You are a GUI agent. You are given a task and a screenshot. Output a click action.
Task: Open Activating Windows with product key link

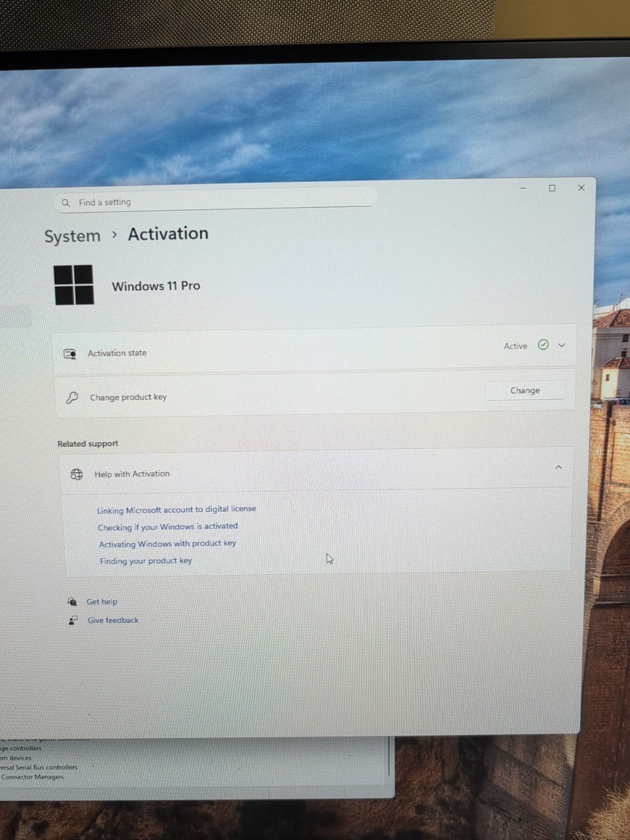(167, 544)
